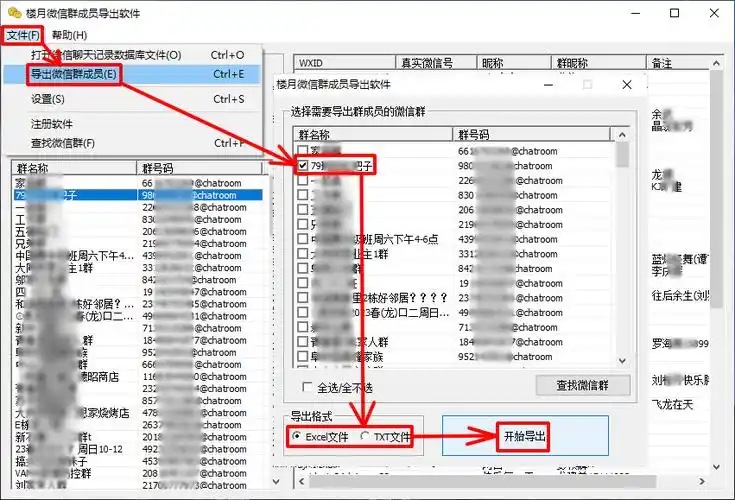Viewport: 735px width, 500px height.
Task: Click the 开始导出 button
Action: (x=525, y=436)
